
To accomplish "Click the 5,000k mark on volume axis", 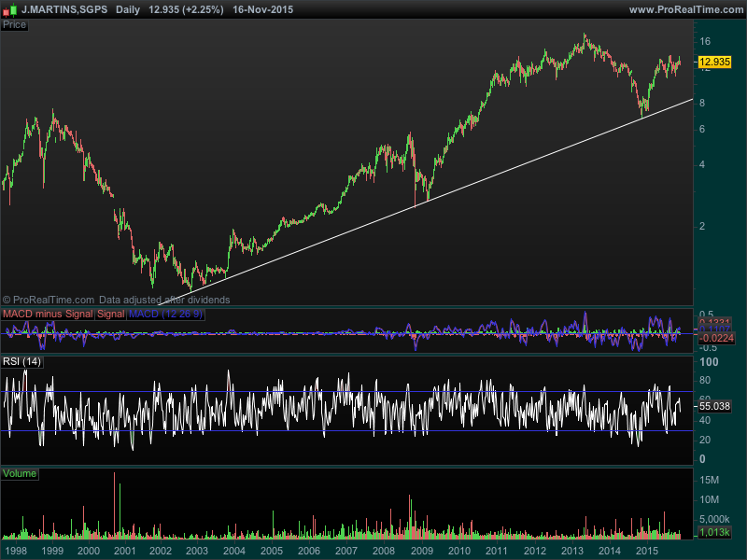I will click(x=714, y=519).
